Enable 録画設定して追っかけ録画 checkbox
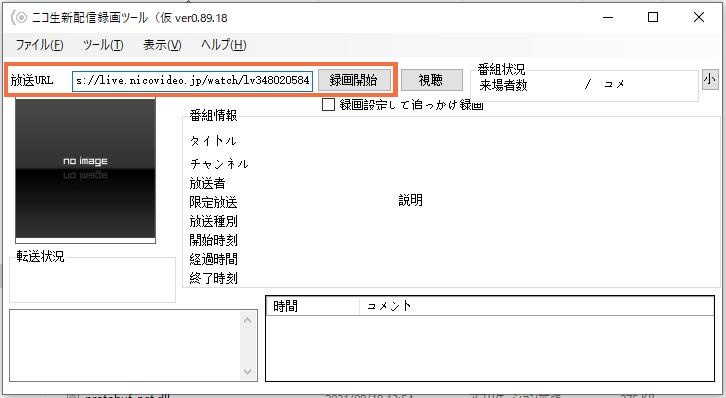 tap(328, 105)
